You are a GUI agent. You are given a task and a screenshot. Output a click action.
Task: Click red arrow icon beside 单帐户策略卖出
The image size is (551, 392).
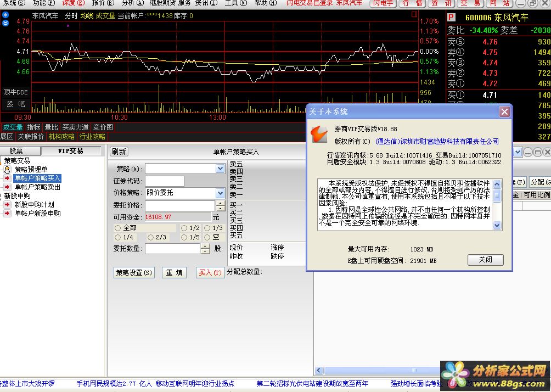7,187
